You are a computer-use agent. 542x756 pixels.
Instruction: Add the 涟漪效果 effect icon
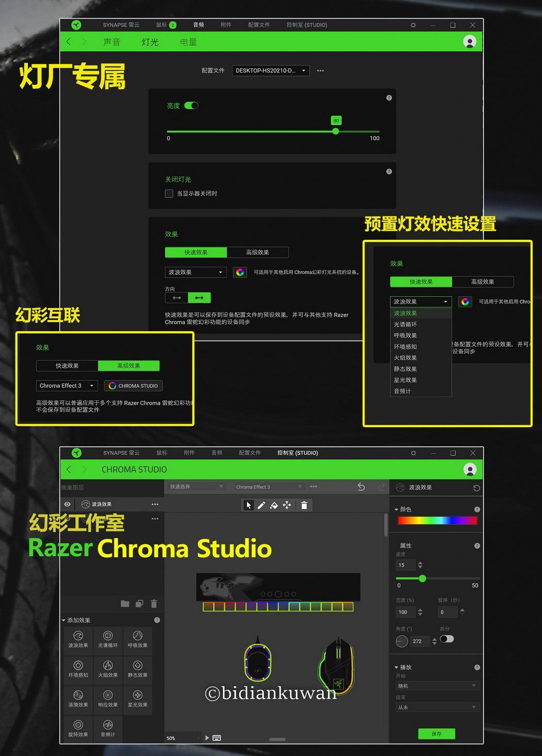pyautogui.click(x=78, y=699)
